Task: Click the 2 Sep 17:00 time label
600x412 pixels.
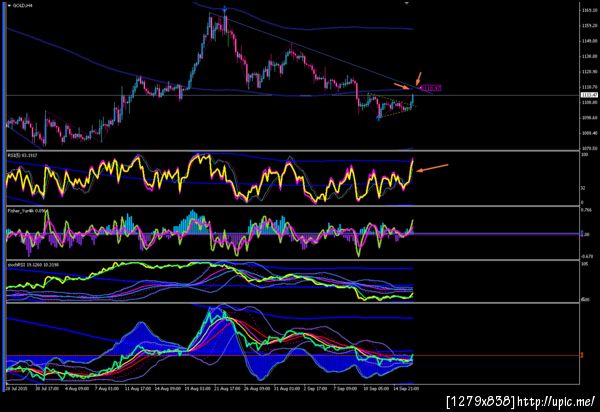Action: click(316, 389)
